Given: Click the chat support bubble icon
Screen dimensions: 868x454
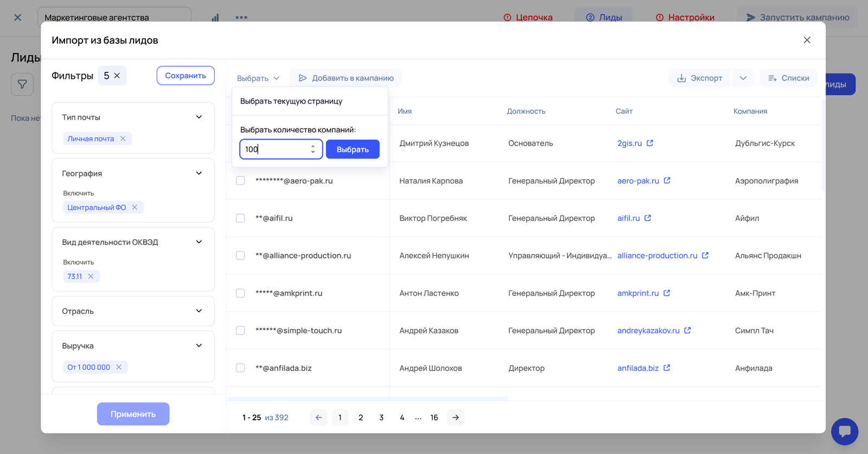Looking at the screenshot, I should 844,432.
